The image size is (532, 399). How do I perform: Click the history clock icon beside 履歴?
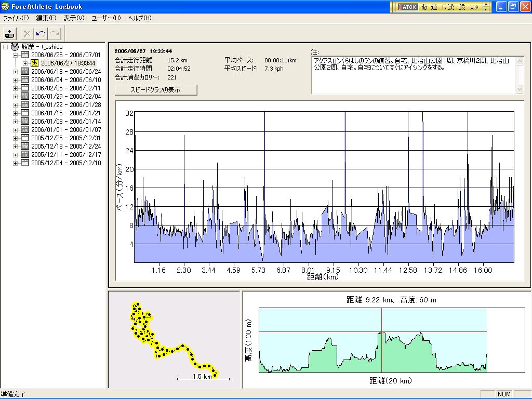click(15, 46)
